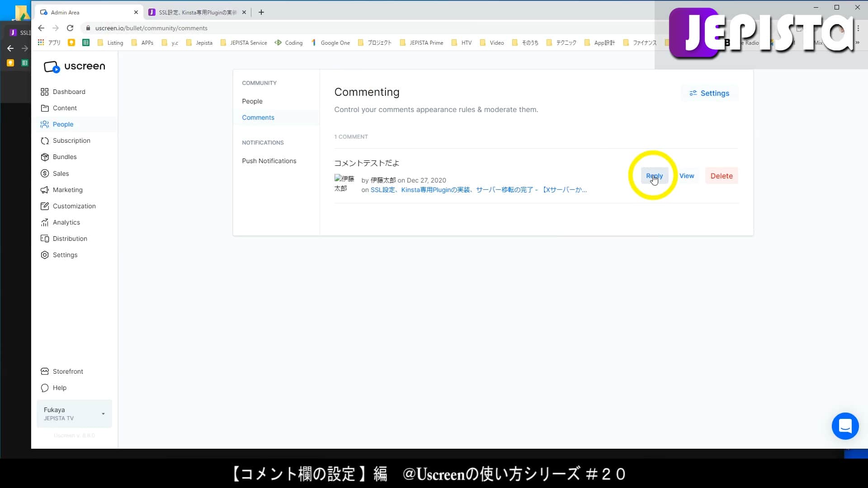The width and height of the screenshot is (868, 488).
Task: Open the JEPISTA Service bookmark folder
Action: (244, 42)
